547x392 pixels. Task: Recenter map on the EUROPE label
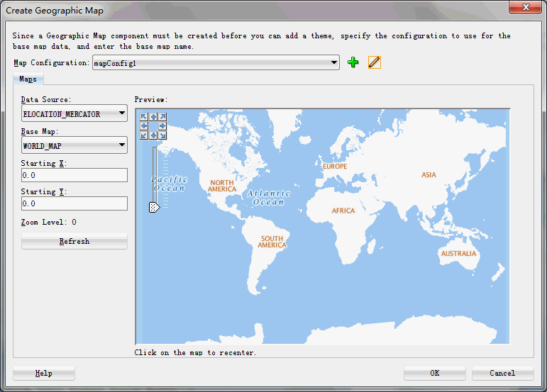[335, 167]
